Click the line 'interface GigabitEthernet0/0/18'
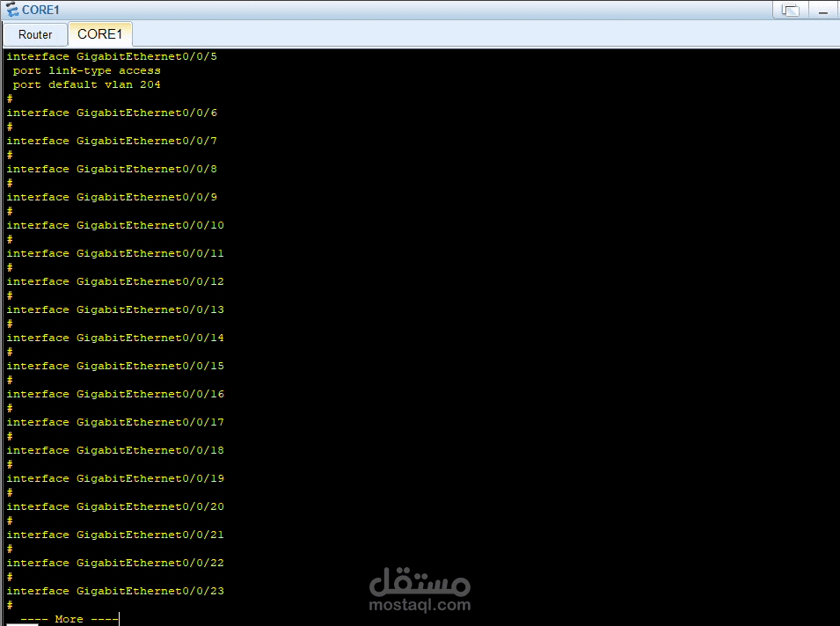 tap(115, 450)
